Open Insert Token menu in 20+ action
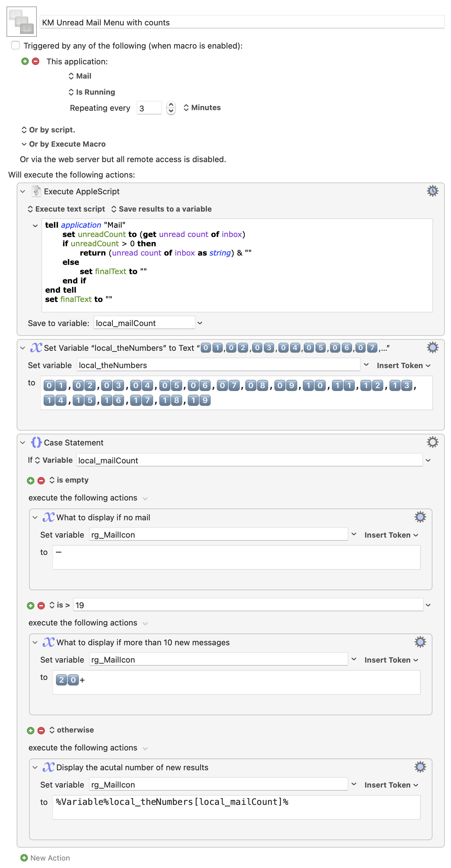The height and width of the screenshot is (868, 451). pyautogui.click(x=391, y=660)
